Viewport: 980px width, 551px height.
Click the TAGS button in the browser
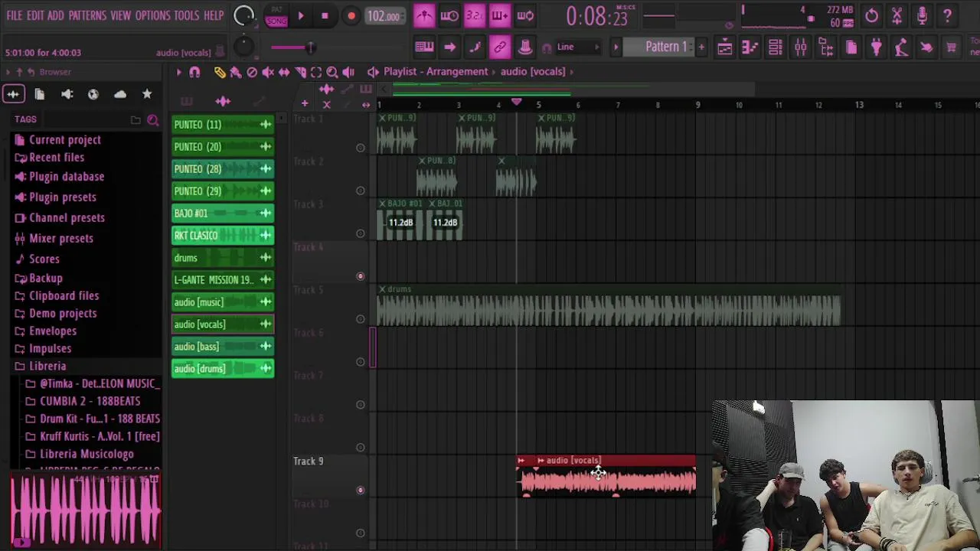25,119
